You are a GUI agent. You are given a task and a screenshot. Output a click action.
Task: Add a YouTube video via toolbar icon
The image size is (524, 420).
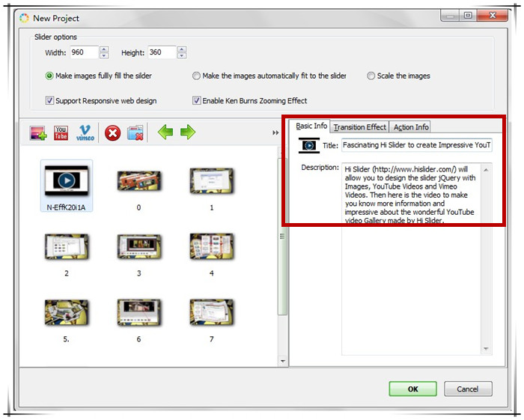[x=61, y=133]
